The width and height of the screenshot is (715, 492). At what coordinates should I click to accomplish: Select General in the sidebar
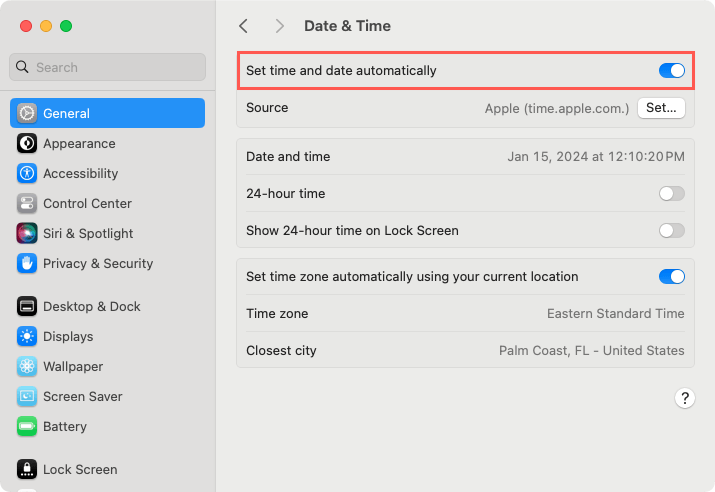(108, 113)
